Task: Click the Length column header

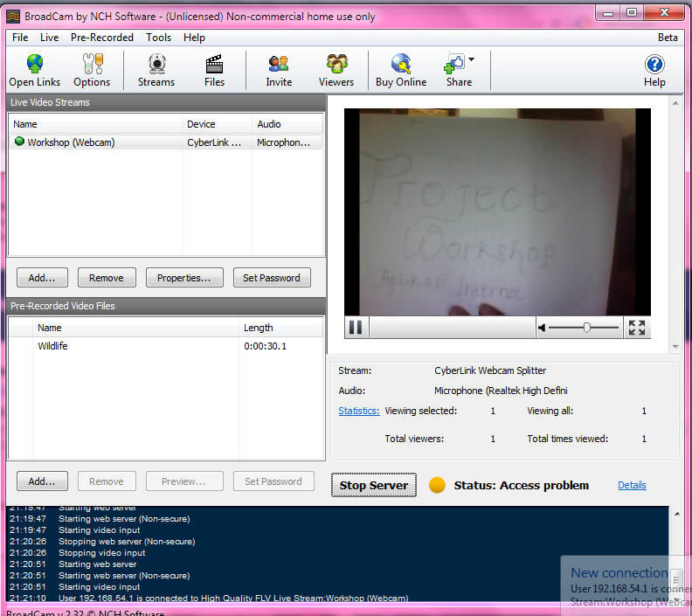Action: point(281,328)
